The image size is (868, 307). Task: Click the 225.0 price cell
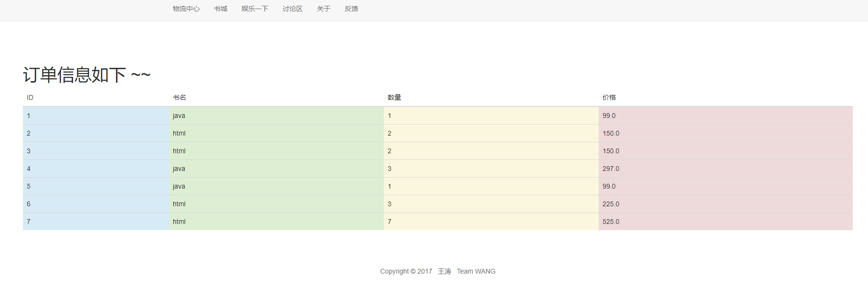point(611,204)
